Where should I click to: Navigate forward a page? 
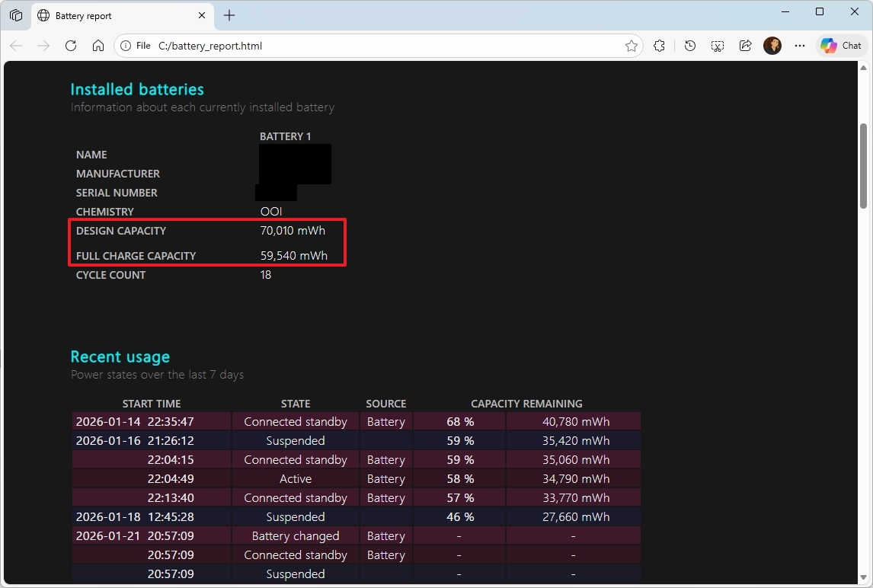click(x=43, y=46)
